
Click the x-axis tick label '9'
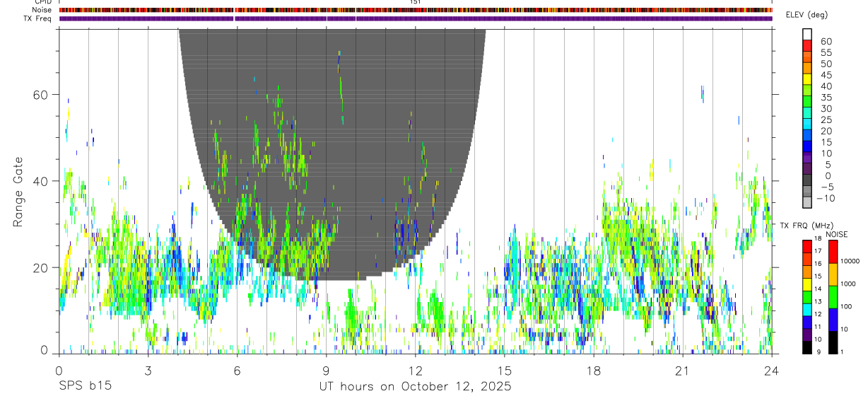pos(327,369)
